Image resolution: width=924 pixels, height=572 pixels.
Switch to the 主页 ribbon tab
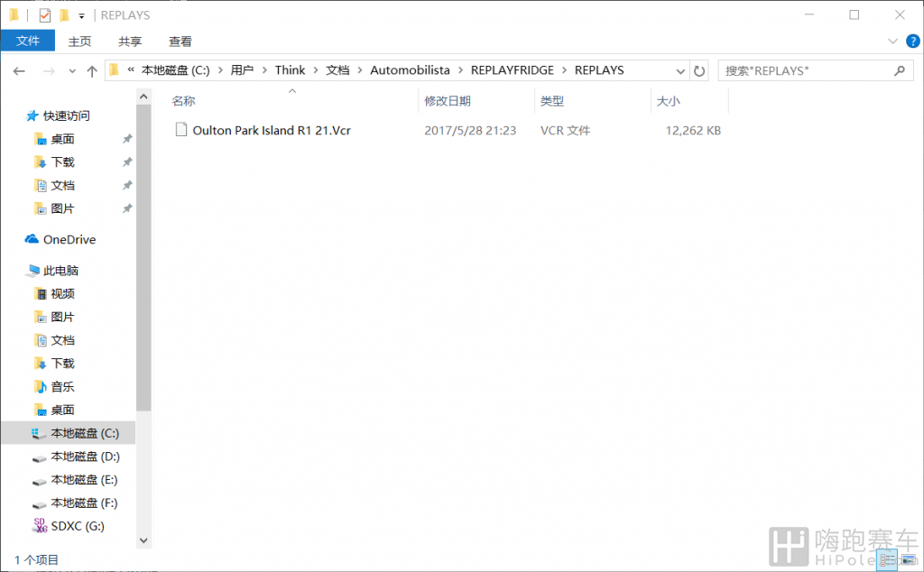point(79,42)
